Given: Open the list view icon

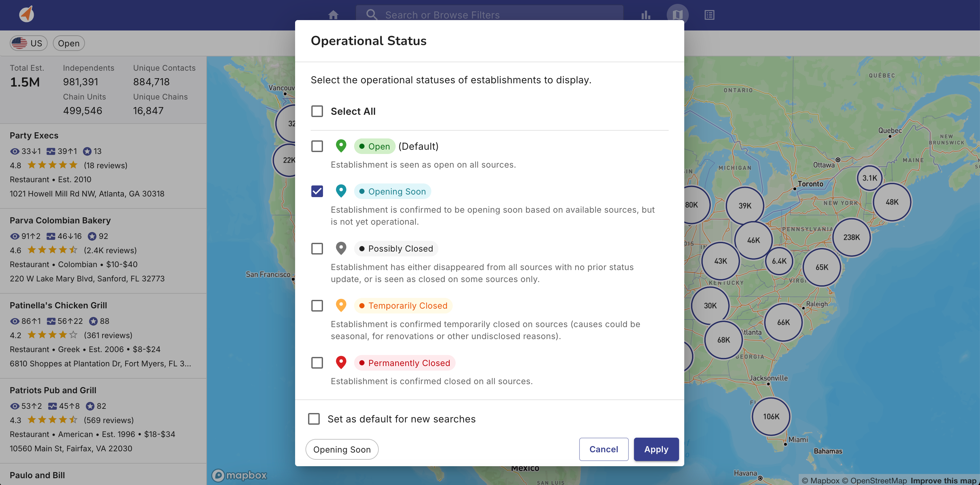Looking at the screenshot, I should point(709,15).
